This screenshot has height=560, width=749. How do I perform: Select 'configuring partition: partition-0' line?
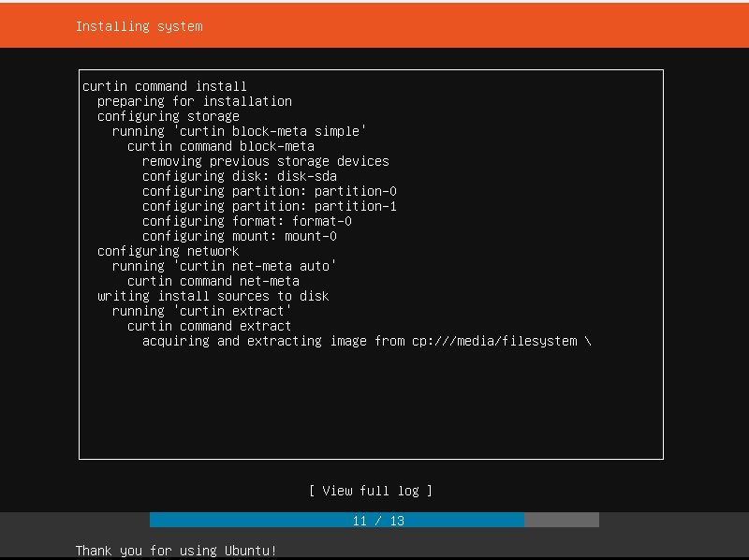[x=270, y=191]
